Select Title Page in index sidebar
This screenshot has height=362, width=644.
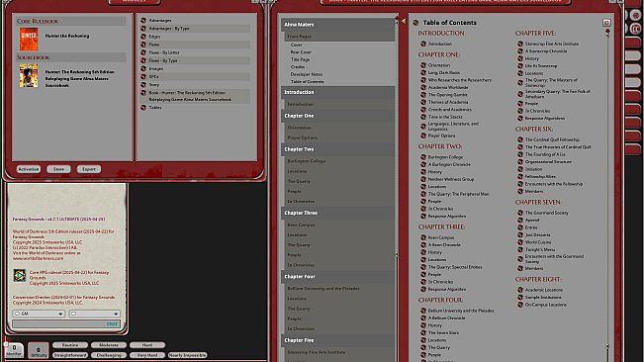click(300, 59)
